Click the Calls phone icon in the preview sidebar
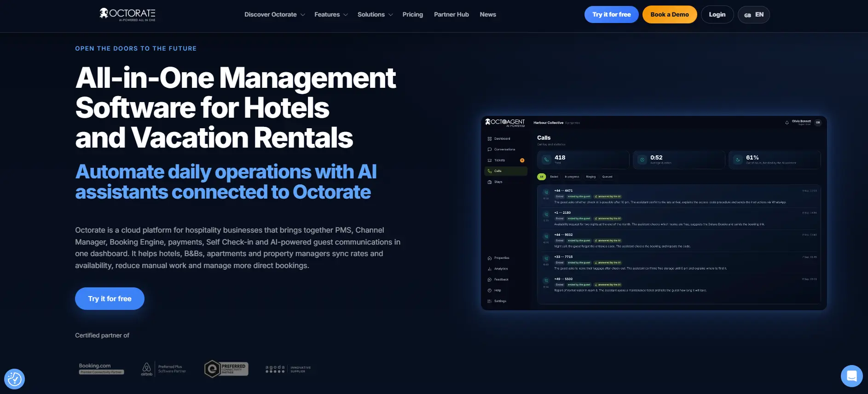This screenshot has height=394, width=868. pos(489,171)
